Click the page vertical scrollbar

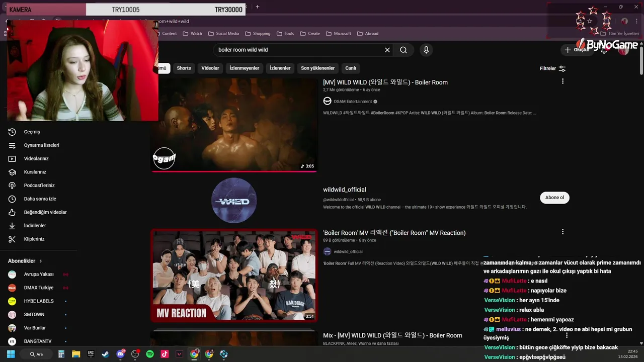641,60
